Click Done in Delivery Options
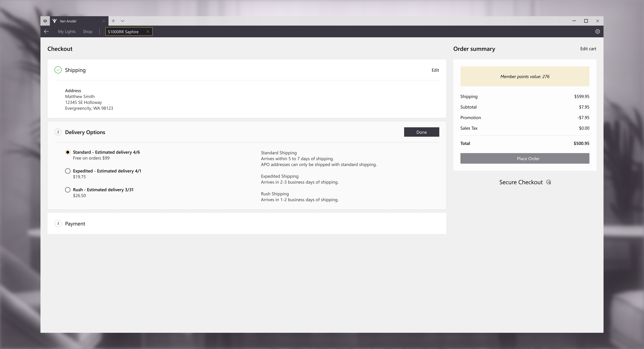 point(422,132)
